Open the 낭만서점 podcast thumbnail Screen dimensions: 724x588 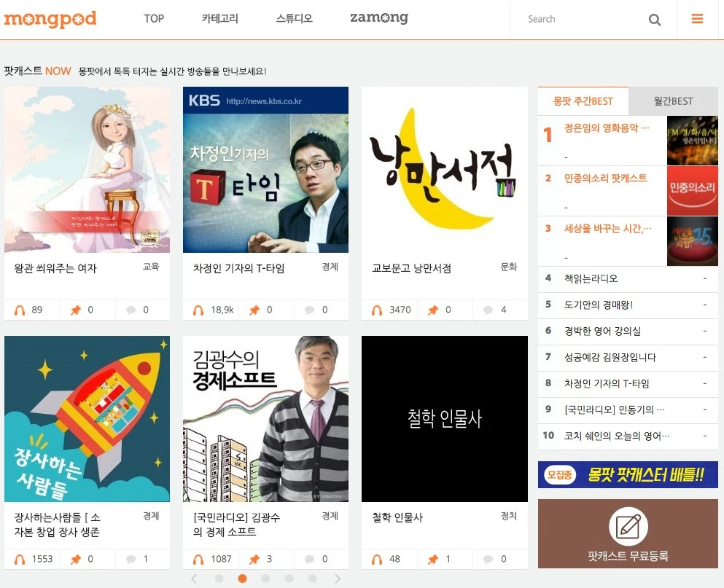tap(445, 170)
